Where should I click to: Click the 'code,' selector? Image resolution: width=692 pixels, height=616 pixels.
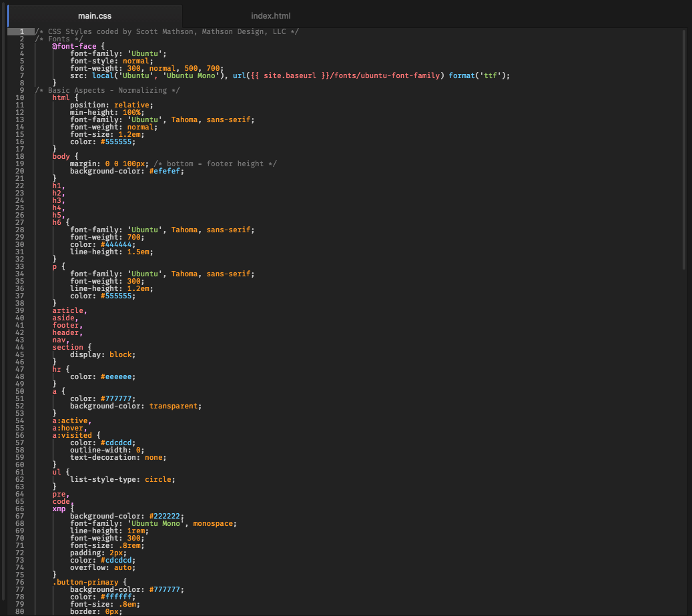(63, 502)
